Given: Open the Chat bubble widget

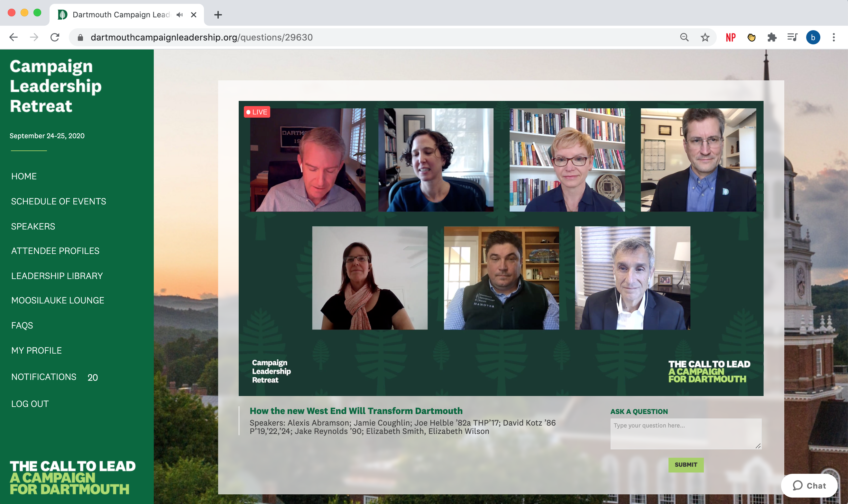Looking at the screenshot, I should click(x=809, y=485).
